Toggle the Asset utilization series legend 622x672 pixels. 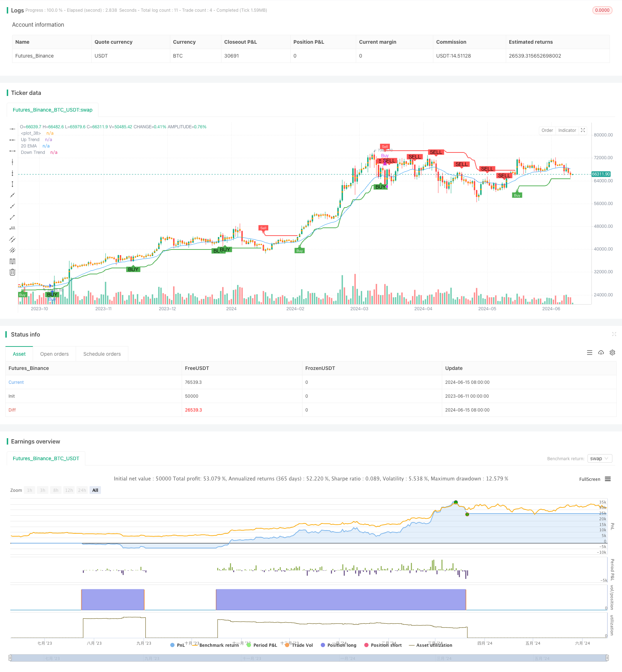431,645
